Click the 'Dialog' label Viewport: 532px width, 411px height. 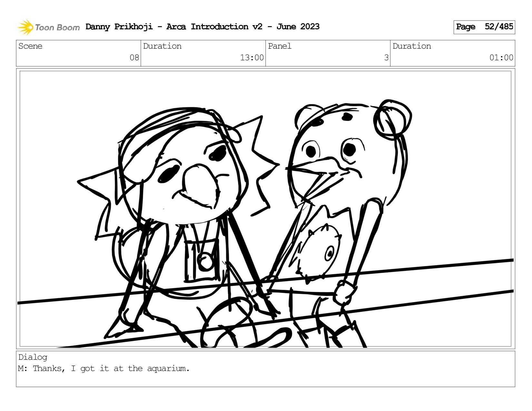coord(33,357)
